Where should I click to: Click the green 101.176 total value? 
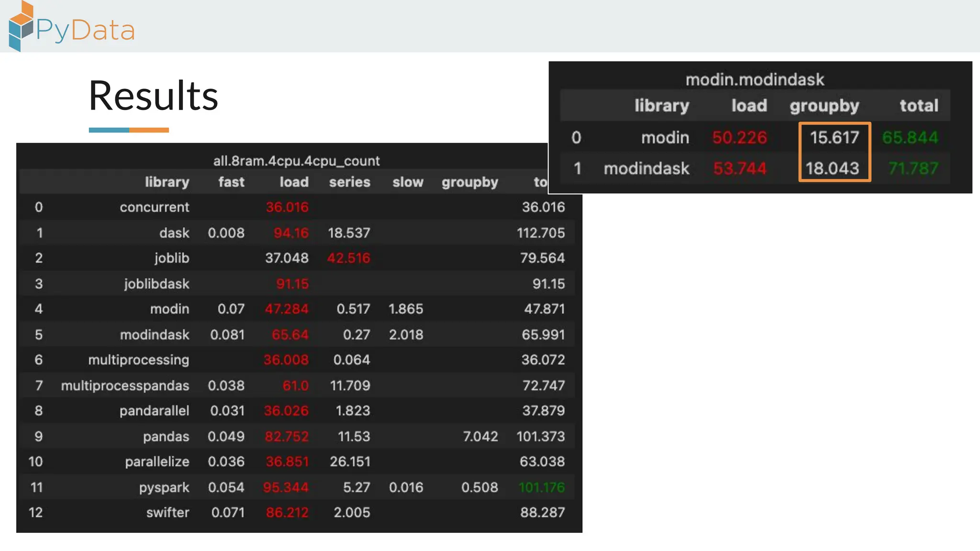pos(541,487)
